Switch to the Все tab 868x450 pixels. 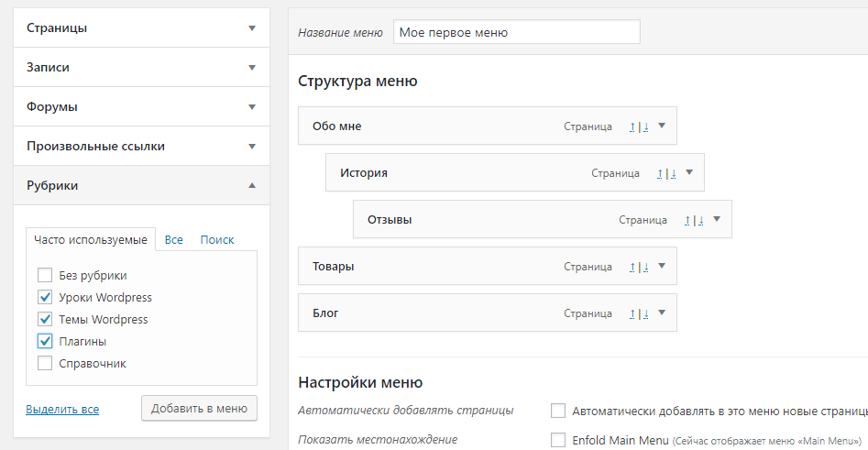(x=174, y=240)
